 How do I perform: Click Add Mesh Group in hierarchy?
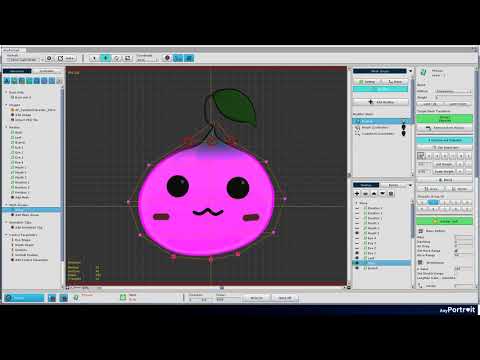point(27,215)
